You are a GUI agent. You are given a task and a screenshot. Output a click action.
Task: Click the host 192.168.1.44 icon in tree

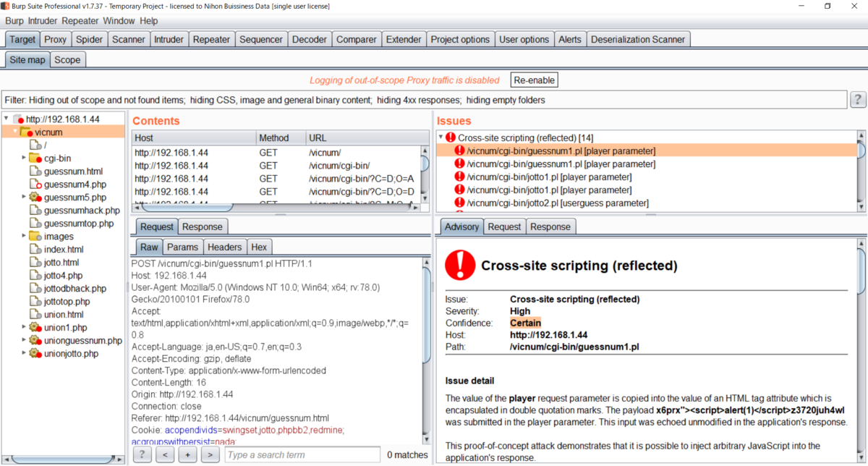[18, 119]
